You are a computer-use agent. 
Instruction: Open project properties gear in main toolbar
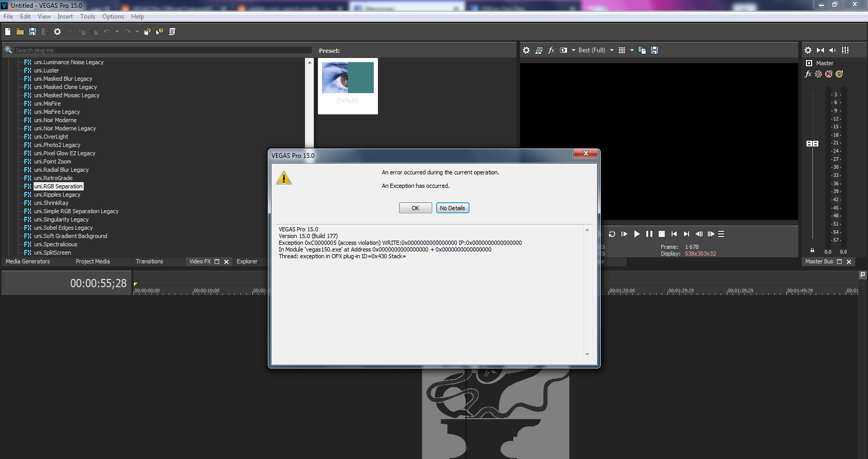pos(57,32)
